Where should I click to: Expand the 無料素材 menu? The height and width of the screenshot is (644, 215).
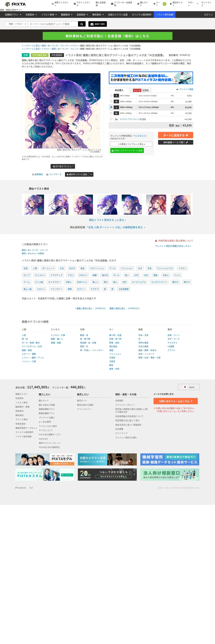98,15
